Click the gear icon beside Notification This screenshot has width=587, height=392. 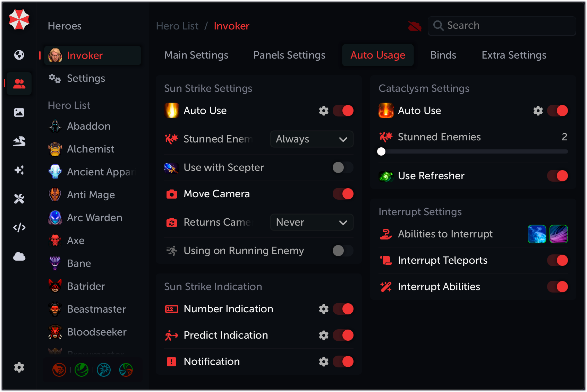323,361
